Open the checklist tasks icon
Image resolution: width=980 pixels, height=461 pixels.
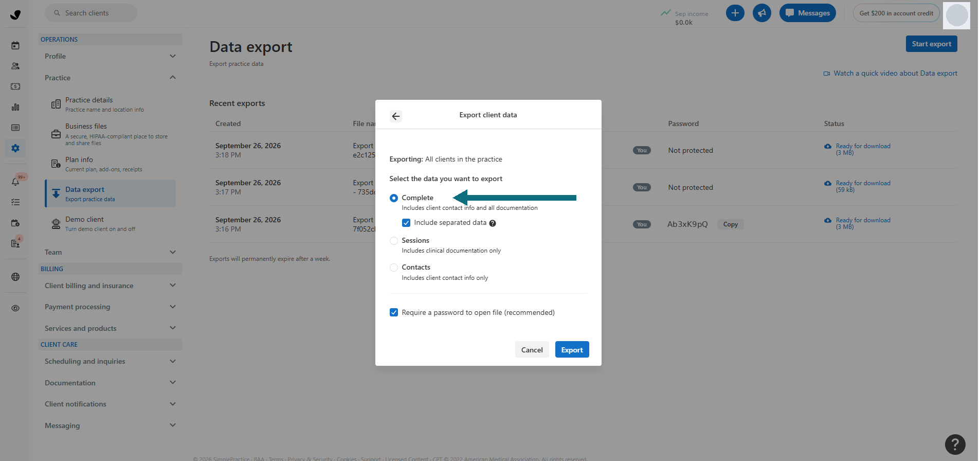(x=15, y=202)
